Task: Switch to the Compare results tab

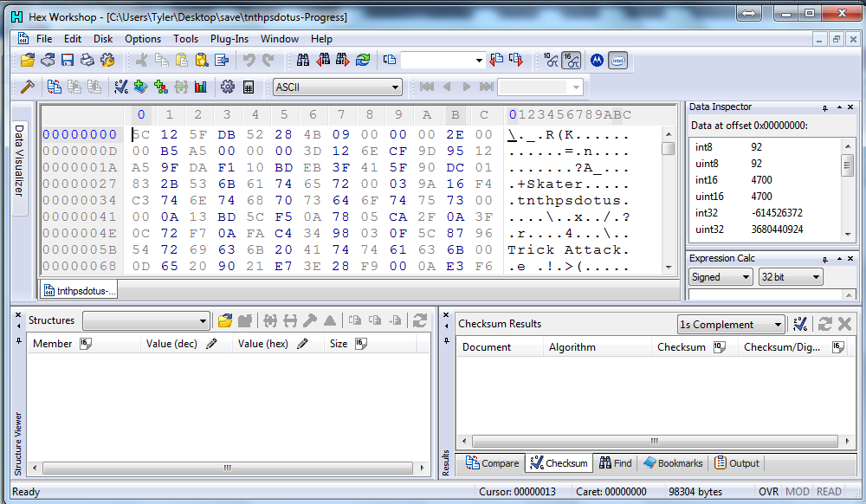Action: (x=493, y=463)
